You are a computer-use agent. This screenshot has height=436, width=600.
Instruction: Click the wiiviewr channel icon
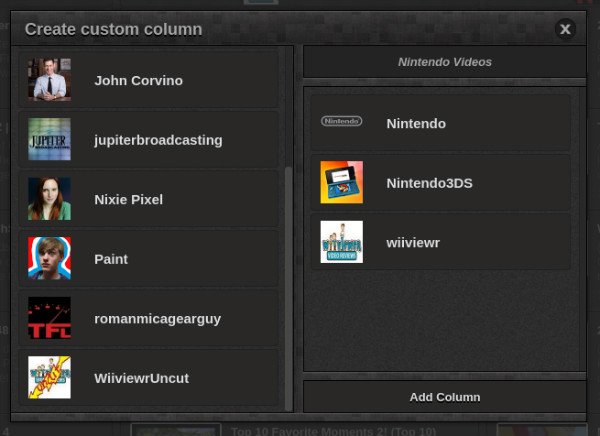(341, 242)
